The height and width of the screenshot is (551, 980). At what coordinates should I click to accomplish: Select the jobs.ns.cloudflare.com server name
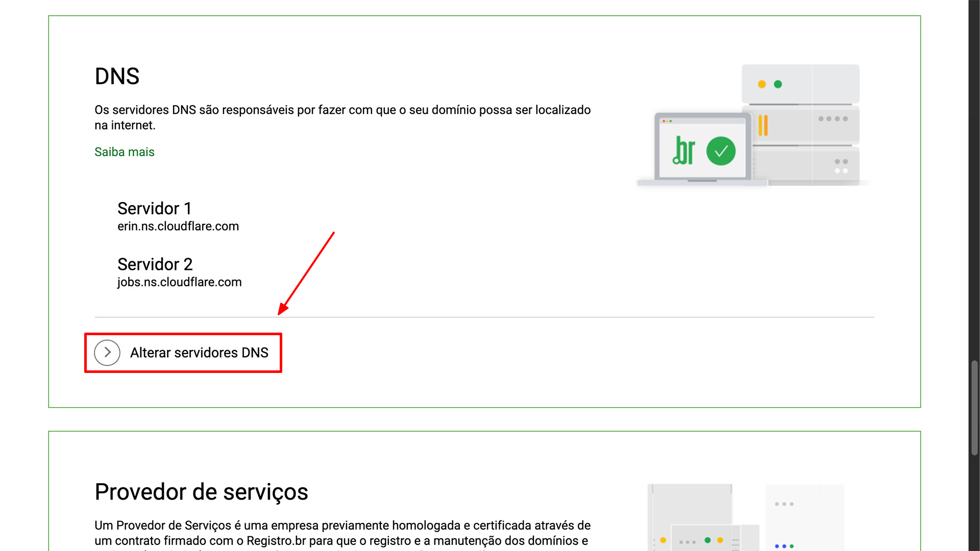(x=179, y=282)
